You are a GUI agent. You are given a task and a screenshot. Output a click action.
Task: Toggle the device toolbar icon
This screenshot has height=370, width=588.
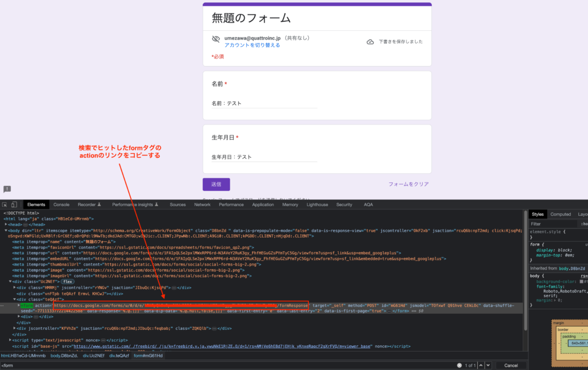tap(14, 204)
